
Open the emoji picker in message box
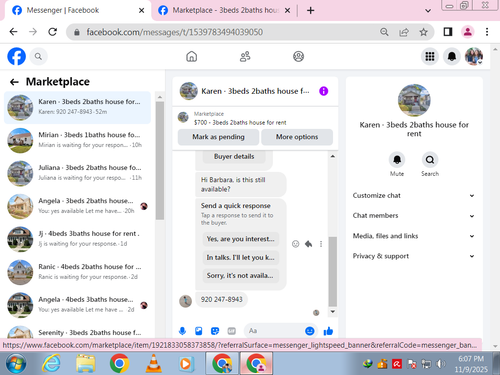point(310,331)
